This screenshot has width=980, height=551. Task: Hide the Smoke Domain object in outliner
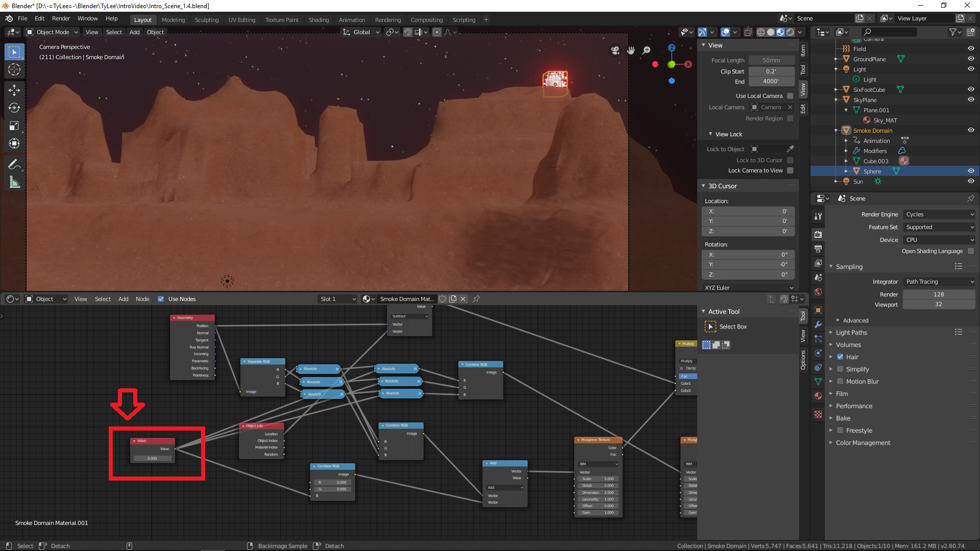tap(971, 131)
